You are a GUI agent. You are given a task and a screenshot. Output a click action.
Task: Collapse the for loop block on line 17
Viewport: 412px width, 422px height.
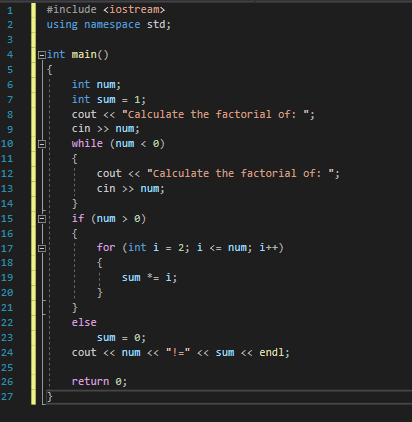42,248
